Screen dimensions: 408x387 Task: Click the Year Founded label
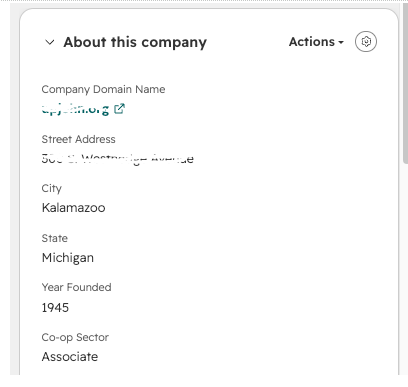pos(77,287)
